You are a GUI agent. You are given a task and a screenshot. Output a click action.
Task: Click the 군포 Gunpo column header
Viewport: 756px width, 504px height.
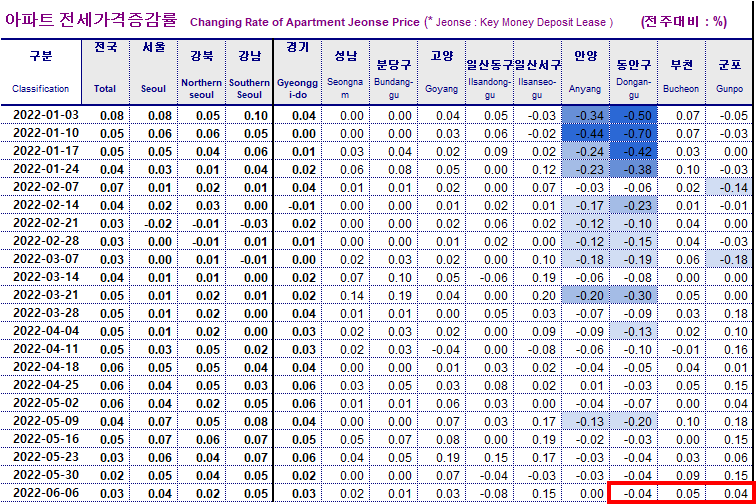click(729, 72)
